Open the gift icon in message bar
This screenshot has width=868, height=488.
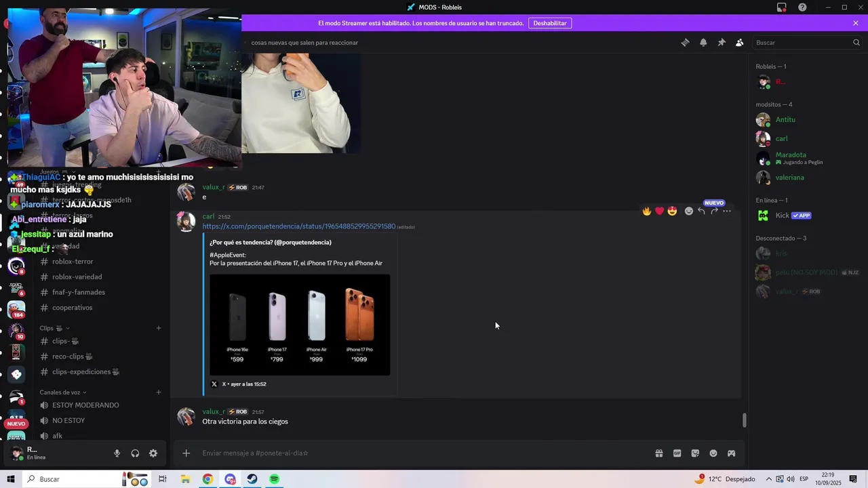point(658,453)
